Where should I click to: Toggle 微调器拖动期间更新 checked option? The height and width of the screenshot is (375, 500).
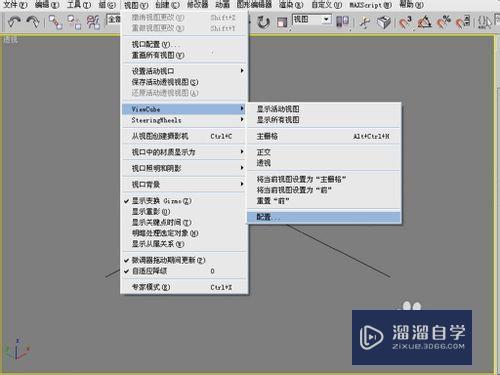pos(184,260)
